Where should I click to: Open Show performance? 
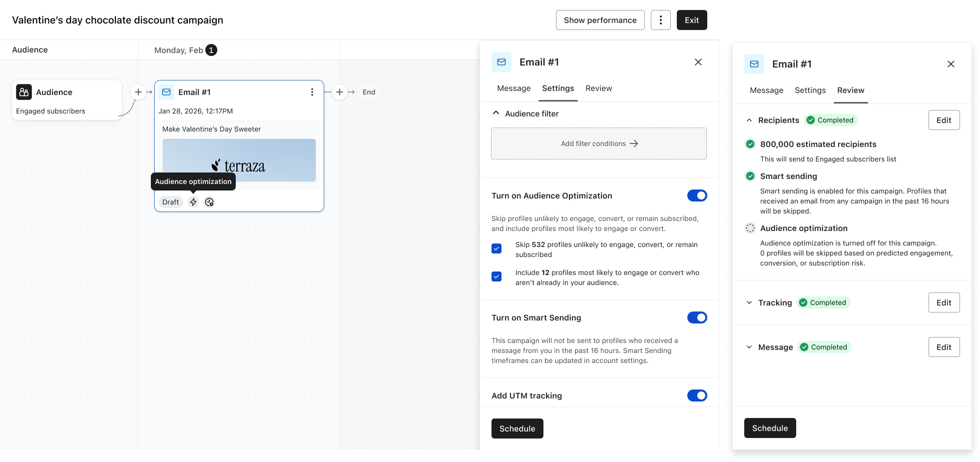click(x=600, y=20)
